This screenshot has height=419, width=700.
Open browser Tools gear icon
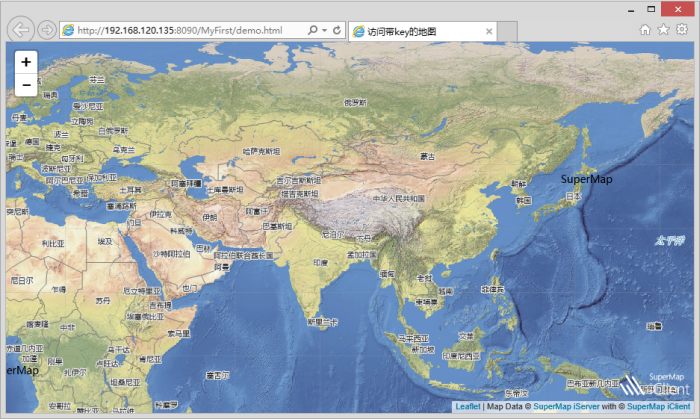pos(682,30)
